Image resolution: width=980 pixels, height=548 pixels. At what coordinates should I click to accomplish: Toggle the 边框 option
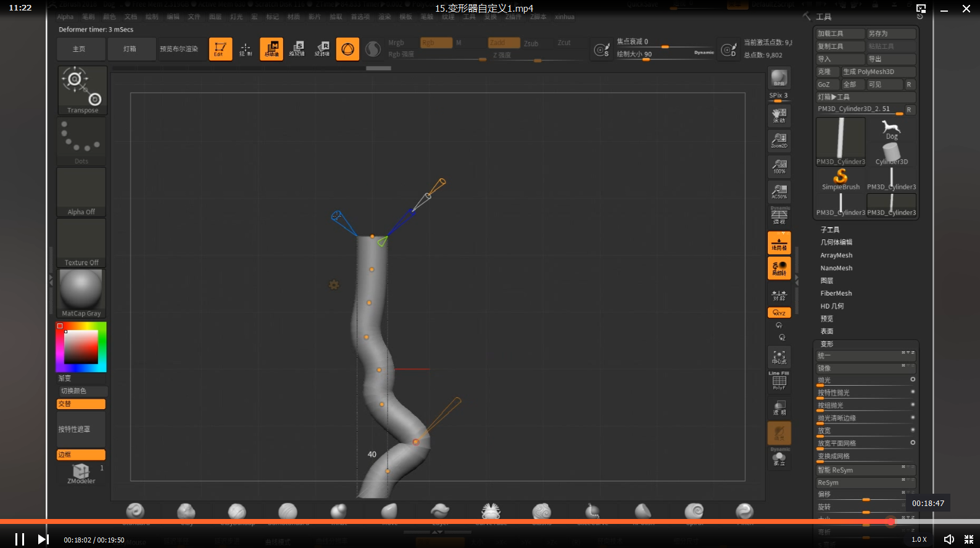point(81,455)
